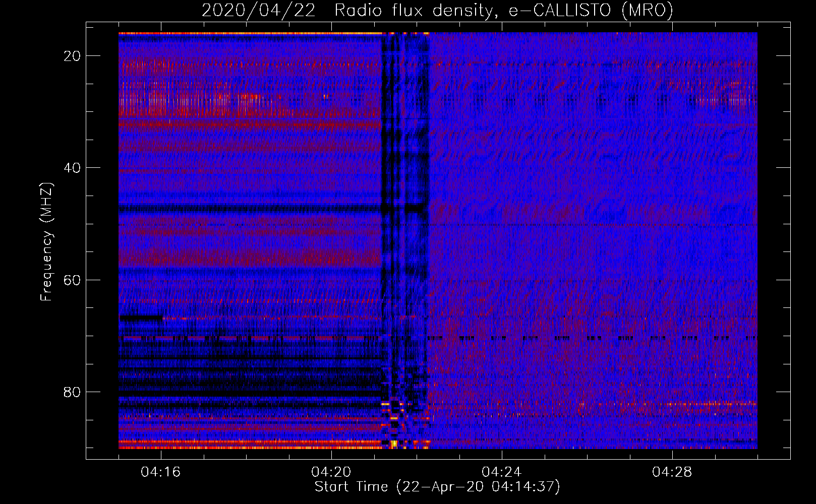Click the dark horizontal band near 47 MHz
This screenshot has width=816, height=504.
pyautogui.click(x=250, y=208)
